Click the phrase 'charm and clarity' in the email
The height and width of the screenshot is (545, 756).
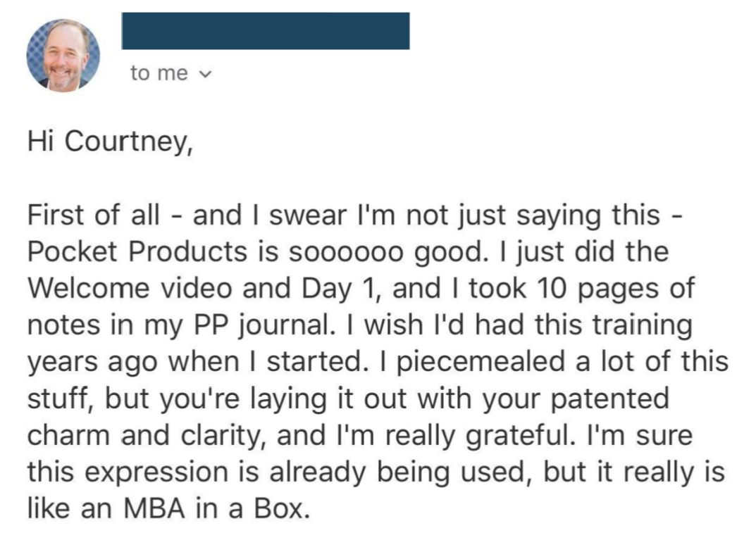(x=142, y=435)
